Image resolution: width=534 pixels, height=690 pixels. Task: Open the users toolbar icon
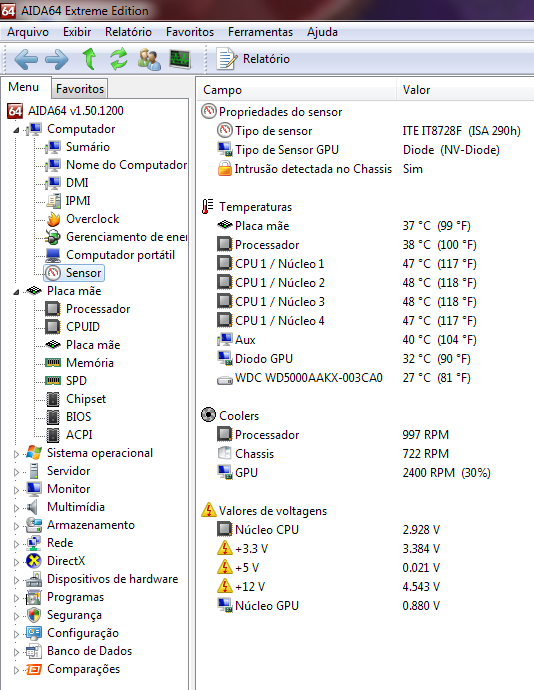pos(149,59)
